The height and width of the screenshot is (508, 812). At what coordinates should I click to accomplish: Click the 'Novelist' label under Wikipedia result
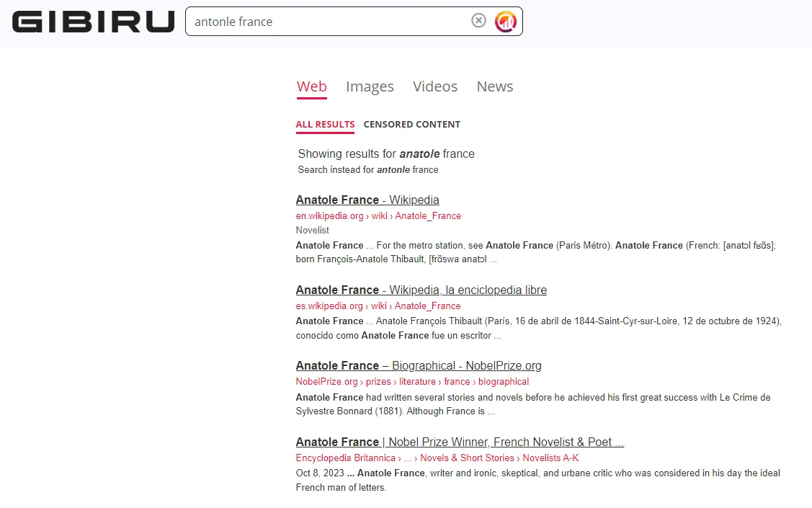pyautogui.click(x=312, y=231)
